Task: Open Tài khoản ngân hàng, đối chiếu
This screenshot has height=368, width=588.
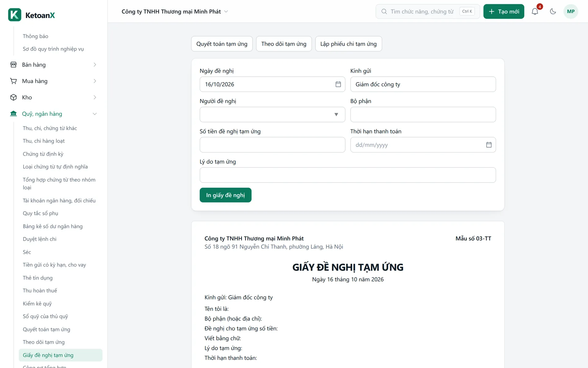Action: pos(59,201)
